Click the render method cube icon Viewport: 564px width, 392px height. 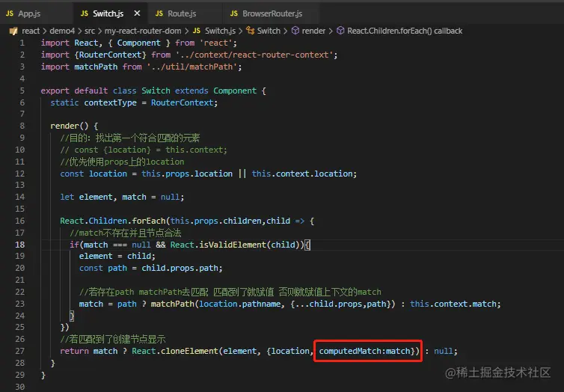[x=295, y=31]
